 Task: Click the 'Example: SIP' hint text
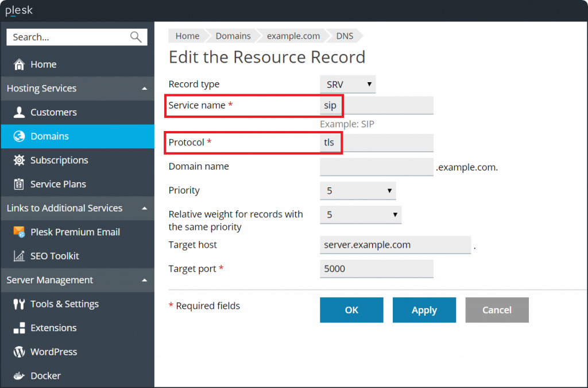tap(347, 124)
